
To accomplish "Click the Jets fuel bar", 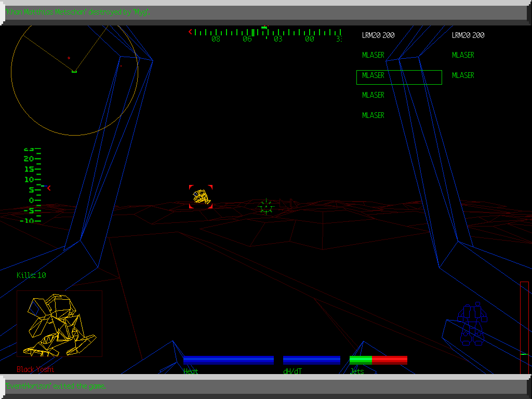I will (378, 360).
